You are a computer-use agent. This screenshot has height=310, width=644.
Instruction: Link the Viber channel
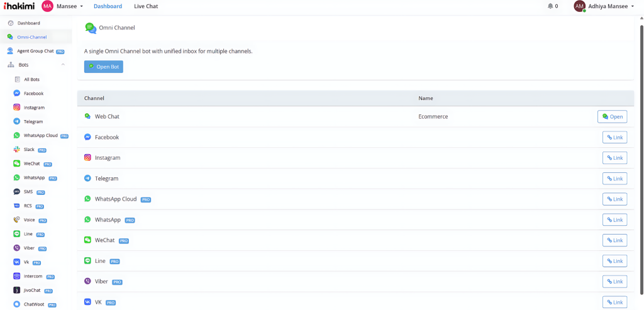(615, 281)
